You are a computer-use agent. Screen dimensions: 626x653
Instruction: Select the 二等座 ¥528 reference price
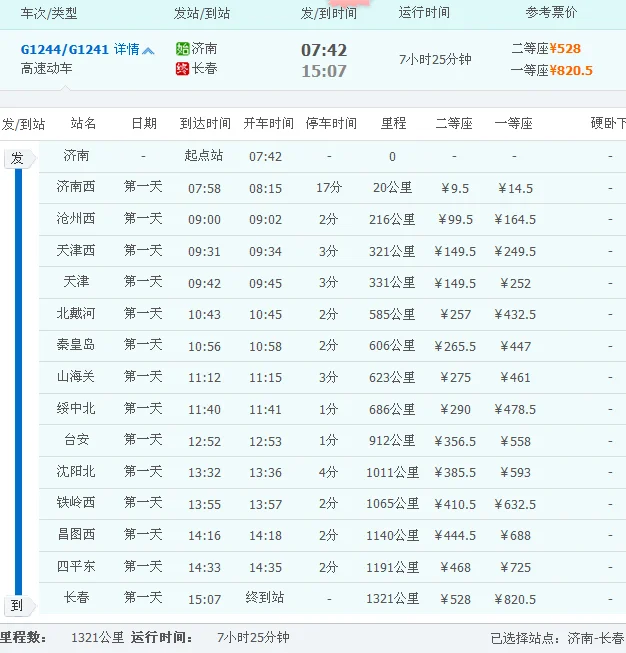tap(546, 49)
